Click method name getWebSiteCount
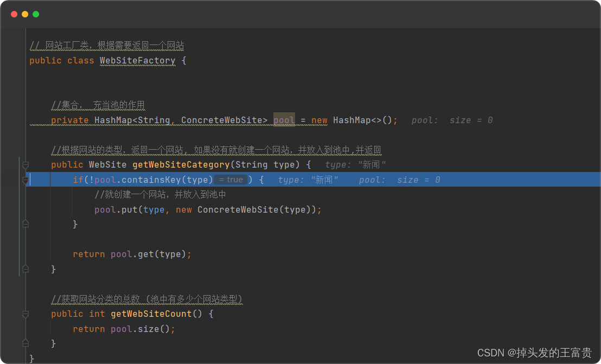 coord(151,314)
